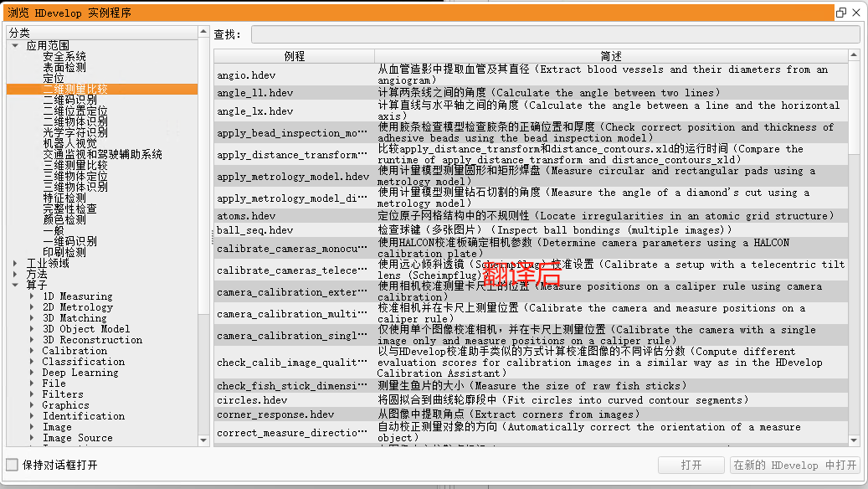This screenshot has width=868, height=489.
Task: Sort by the 例程 column header
Action: tap(294, 56)
